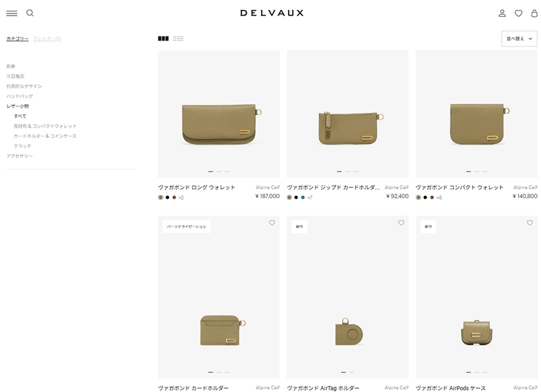The width and height of the screenshot is (541, 392).
Task: Favorite the ヴァガボンド AirPods ケース heart
Action: tap(530, 223)
